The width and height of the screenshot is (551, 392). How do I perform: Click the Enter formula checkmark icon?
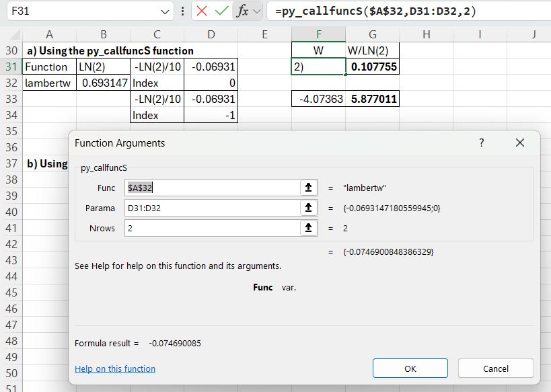point(221,11)
